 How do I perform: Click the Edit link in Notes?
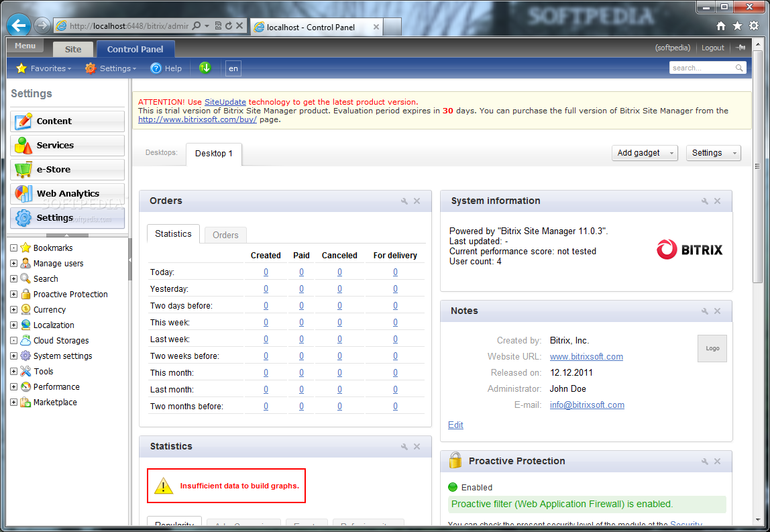(x=455, y=425)
